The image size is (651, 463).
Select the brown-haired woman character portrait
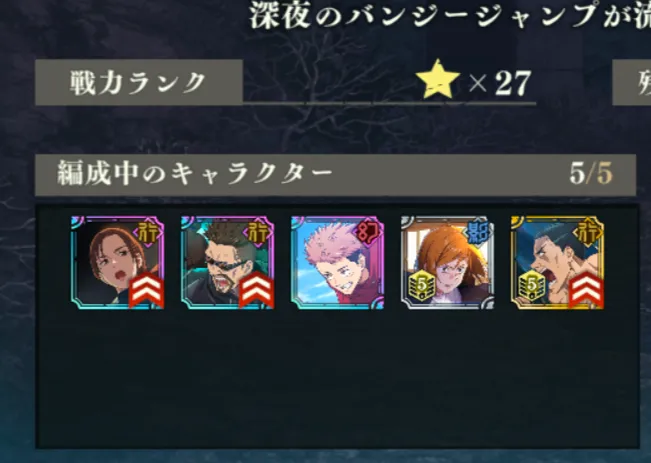pyautogui.click(x=117, y=262)
